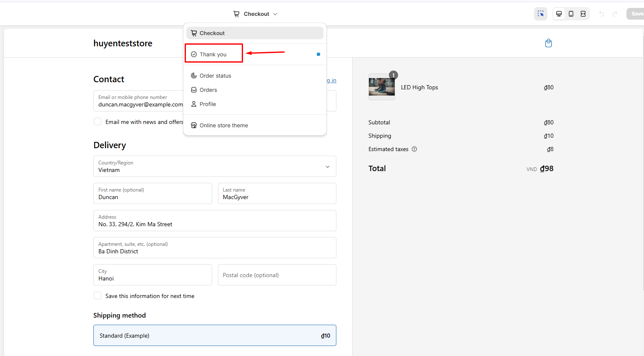
Task: Enable Email me with news and offers
Action: pyautogui.click(x=98, y=121)
